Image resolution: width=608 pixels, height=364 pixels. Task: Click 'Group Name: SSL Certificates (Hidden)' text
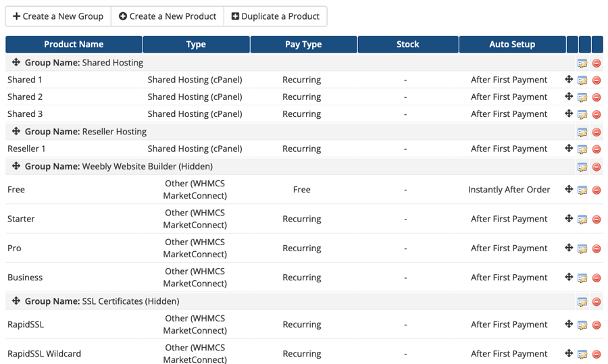pos(102,301)
